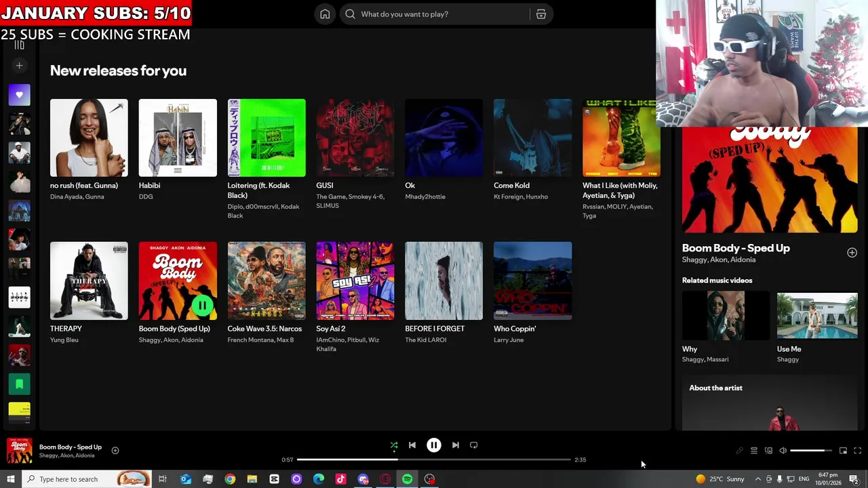Open the Come Kold album cover
Screen dimensions: 868x488
pos(533,138)
